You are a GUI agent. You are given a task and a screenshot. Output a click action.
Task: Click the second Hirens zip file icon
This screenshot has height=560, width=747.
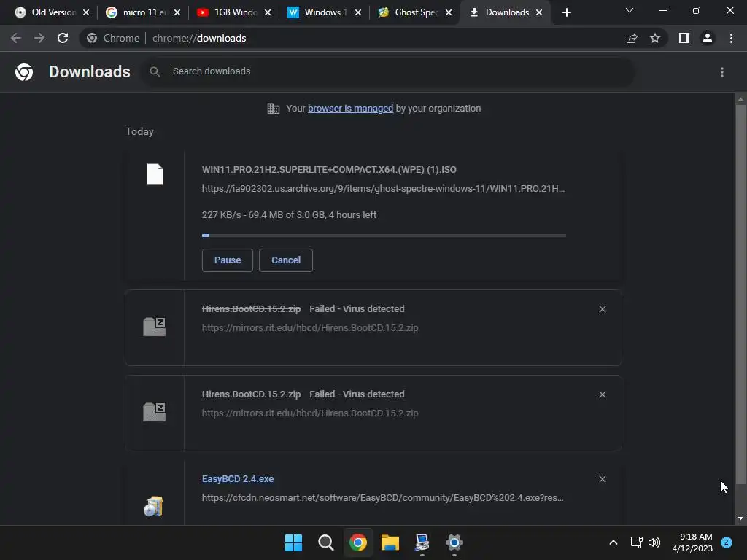155,412
